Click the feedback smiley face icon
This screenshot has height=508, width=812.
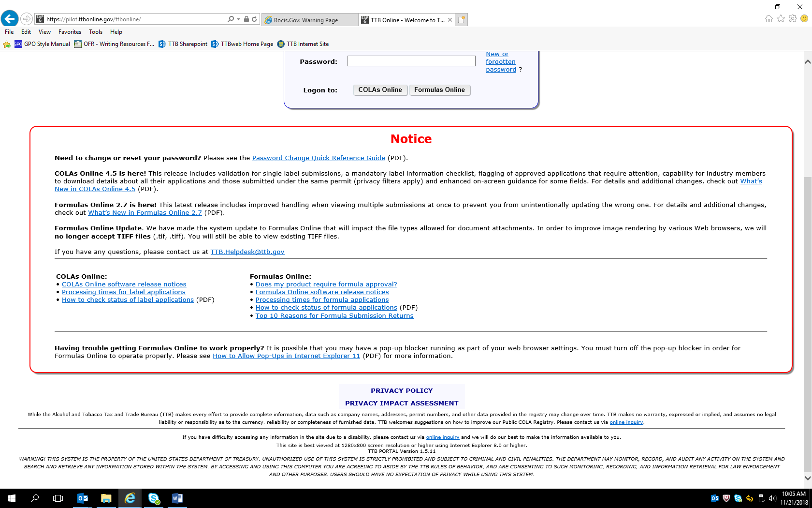click(804, 18)
